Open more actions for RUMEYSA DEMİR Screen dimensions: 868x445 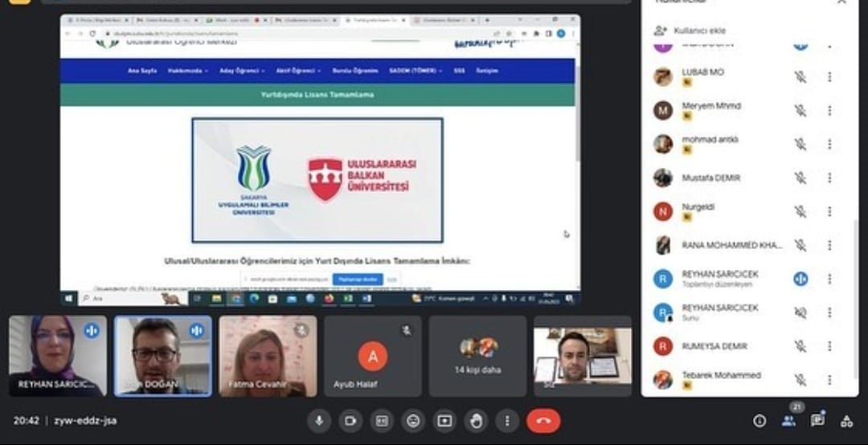coord(829,346)
